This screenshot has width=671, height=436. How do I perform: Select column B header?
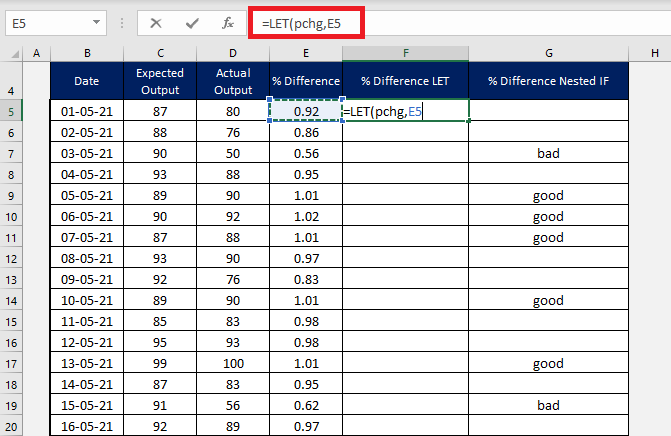tap(87, 53)
